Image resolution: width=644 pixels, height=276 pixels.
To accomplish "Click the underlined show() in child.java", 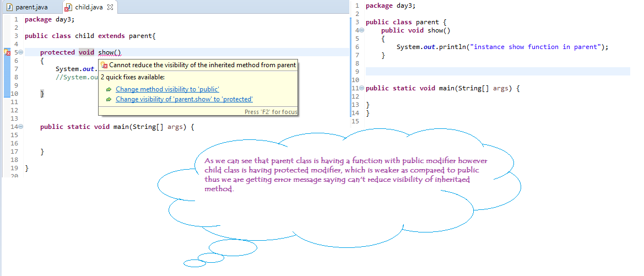I will pos(110,52).
